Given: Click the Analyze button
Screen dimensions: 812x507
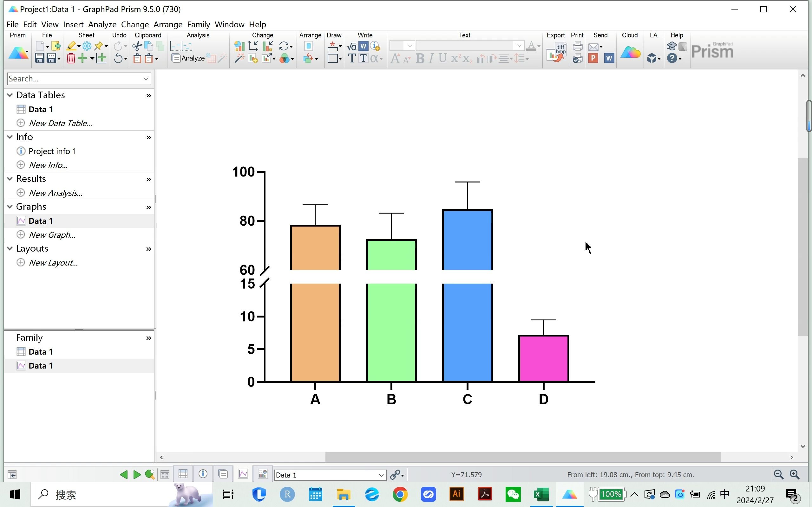Looking at the screenshot, I should click(x=188, y=58).
